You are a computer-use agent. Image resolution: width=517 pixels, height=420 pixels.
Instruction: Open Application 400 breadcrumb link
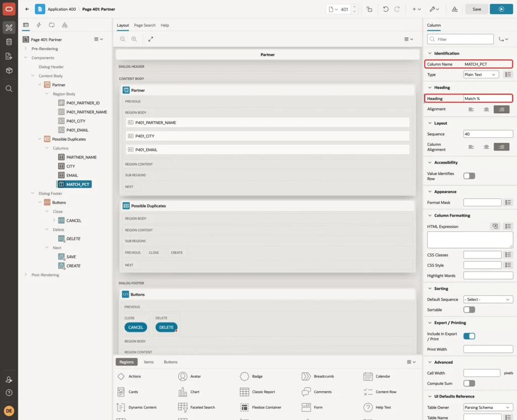point(62,9)
